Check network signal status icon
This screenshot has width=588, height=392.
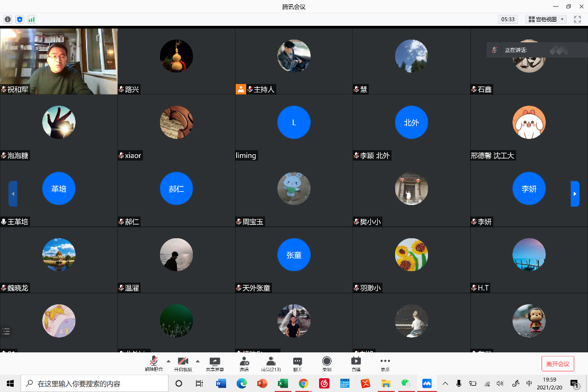pos(32,19)
